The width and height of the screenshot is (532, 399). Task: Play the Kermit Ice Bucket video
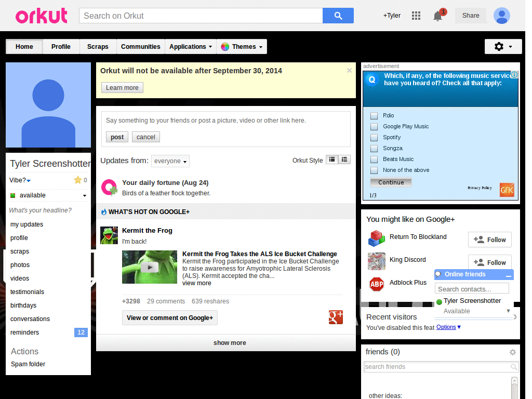pos(150,267)
